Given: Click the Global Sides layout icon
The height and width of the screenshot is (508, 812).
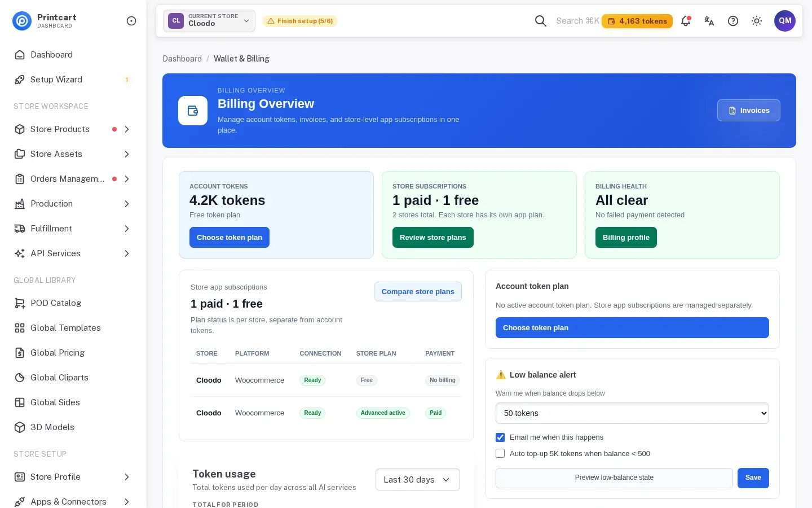Looking at the screenshot, I should point(20,402).
